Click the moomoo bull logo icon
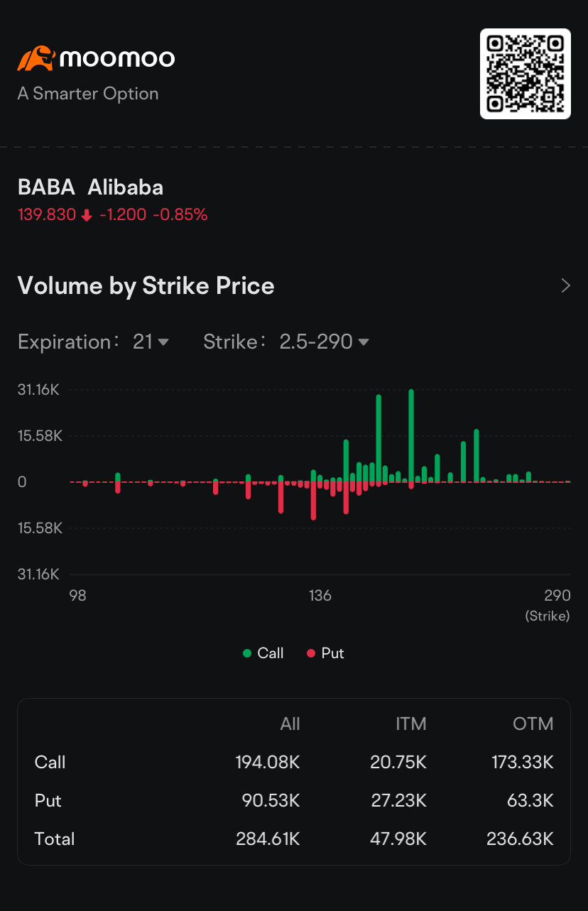This screenshot has height=911, width=588. 36,58
